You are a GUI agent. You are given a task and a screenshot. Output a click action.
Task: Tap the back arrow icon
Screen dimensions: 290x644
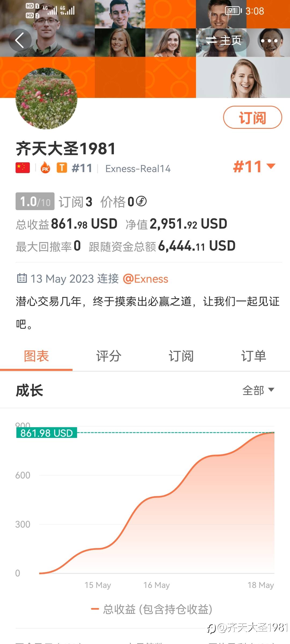click(20, 41)
